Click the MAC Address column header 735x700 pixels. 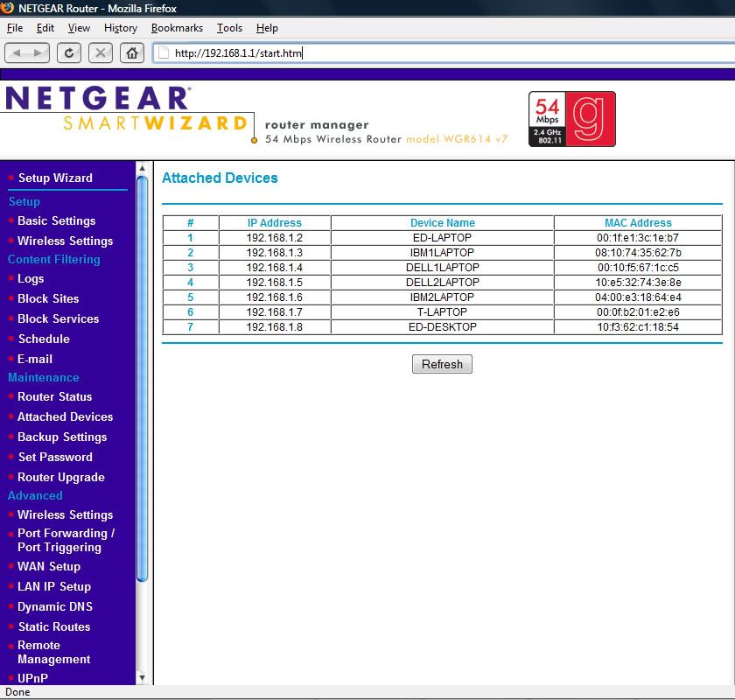pos(638,223)
